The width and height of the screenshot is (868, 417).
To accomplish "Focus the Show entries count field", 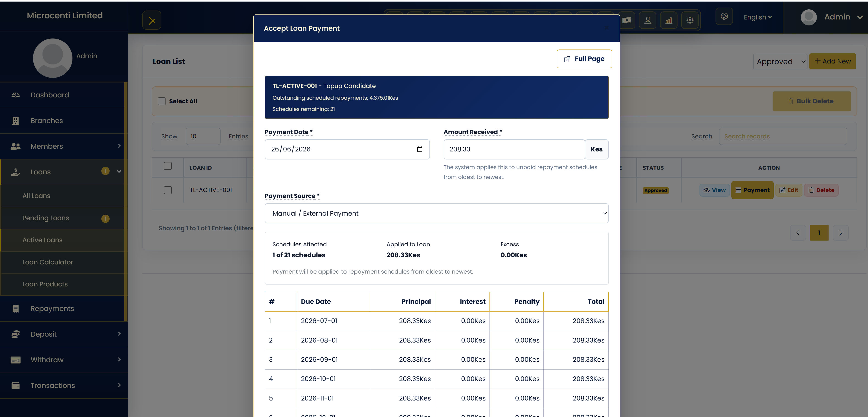I will pyautogui.click(x=203, y=136).
